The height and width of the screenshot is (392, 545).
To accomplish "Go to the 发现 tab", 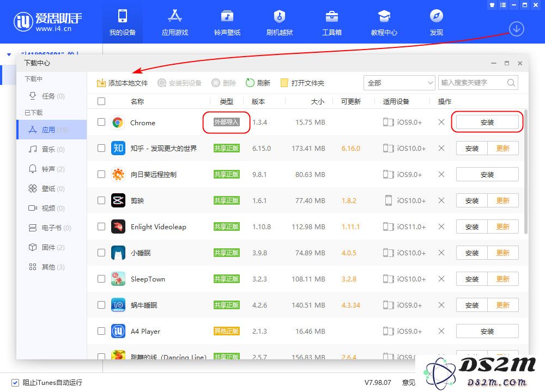I will click(x=436, y=22).
